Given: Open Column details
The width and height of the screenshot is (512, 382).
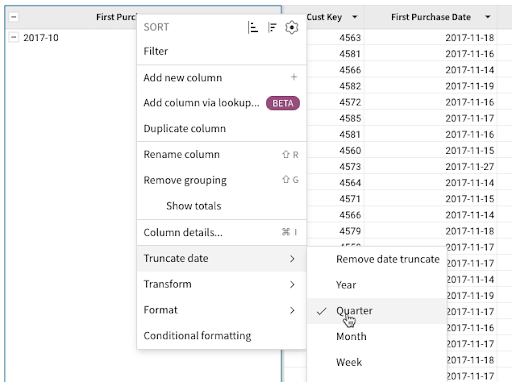Looking at the screenshot, I should click(221, 232).
